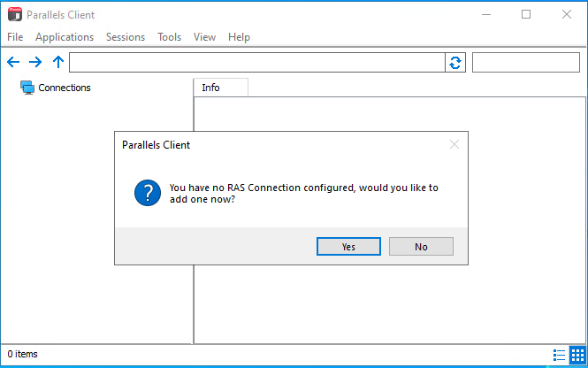Click the Parallels Client app logo
Viewport: 588px width, 368px height.
point(15,14)
